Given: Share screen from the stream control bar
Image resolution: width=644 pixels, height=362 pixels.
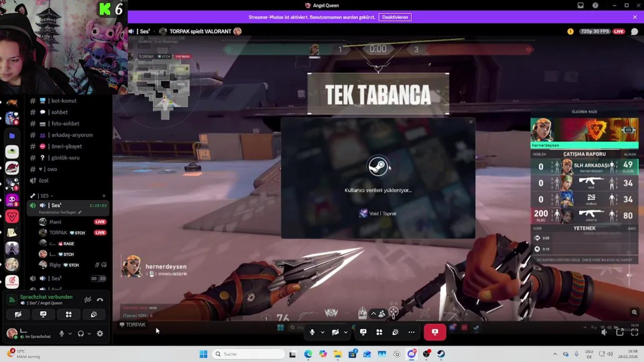Looking at the screenshot, I should [363, 332].
